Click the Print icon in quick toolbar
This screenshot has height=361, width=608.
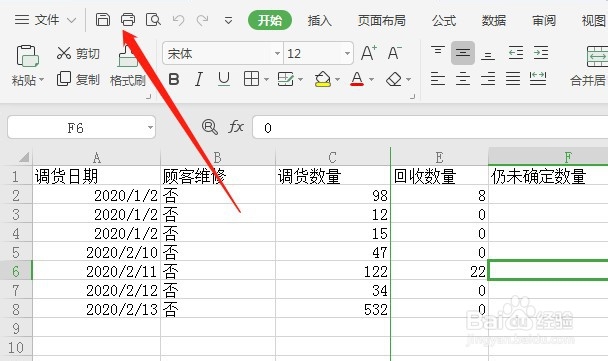(128, 19)
